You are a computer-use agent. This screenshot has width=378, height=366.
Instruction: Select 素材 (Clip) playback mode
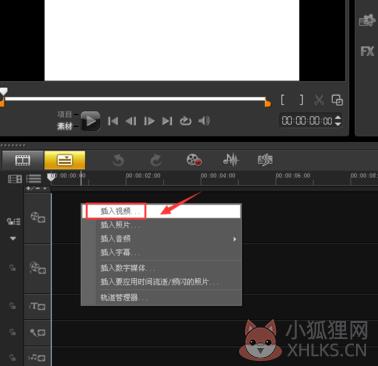64,126
